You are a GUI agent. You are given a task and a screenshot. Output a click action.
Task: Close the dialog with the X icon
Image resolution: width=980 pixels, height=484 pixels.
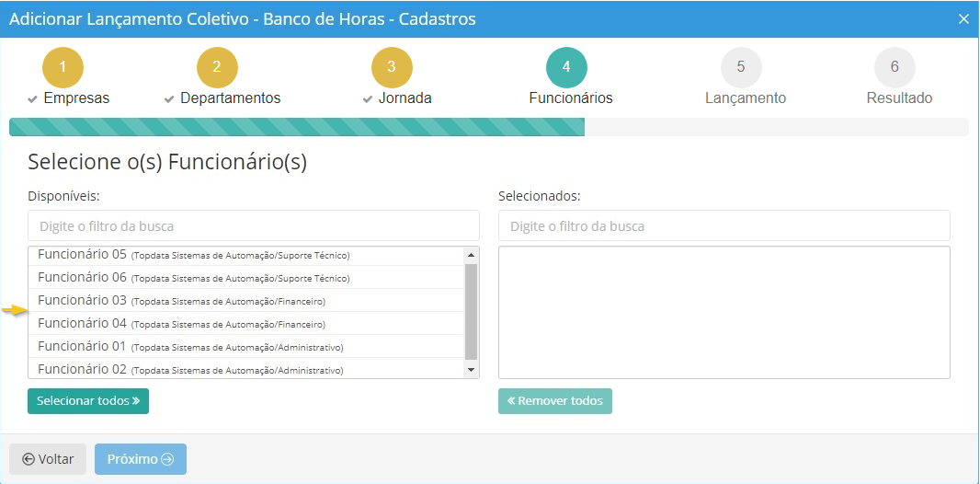click(963, 19)
